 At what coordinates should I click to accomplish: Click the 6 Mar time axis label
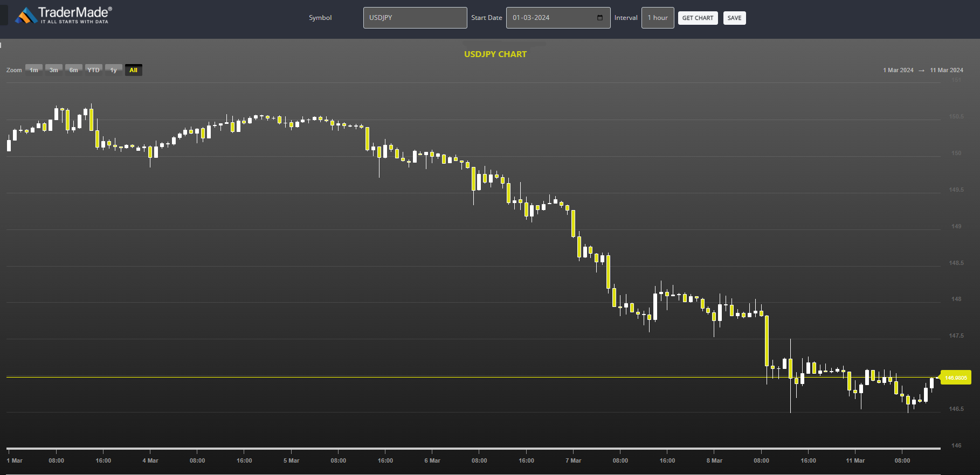432,460
